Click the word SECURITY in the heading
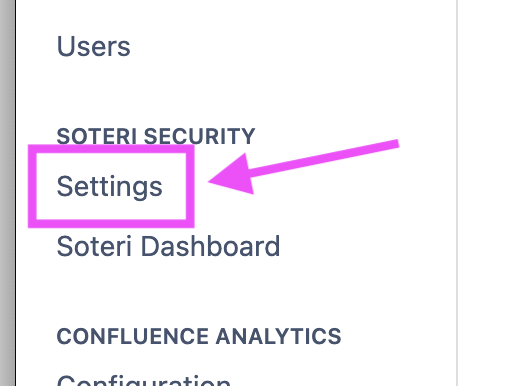Viewport: 518px width, 386px height. (x=199, y=136)
